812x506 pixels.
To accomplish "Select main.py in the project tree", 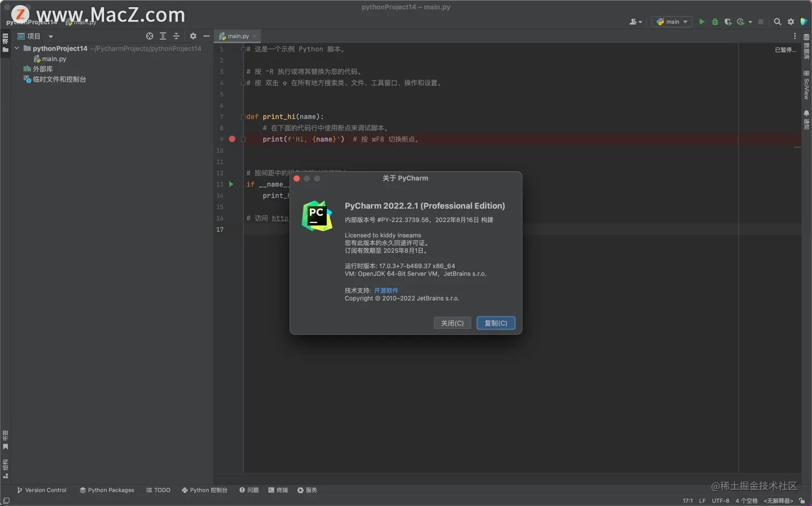I will pos(50,59).
